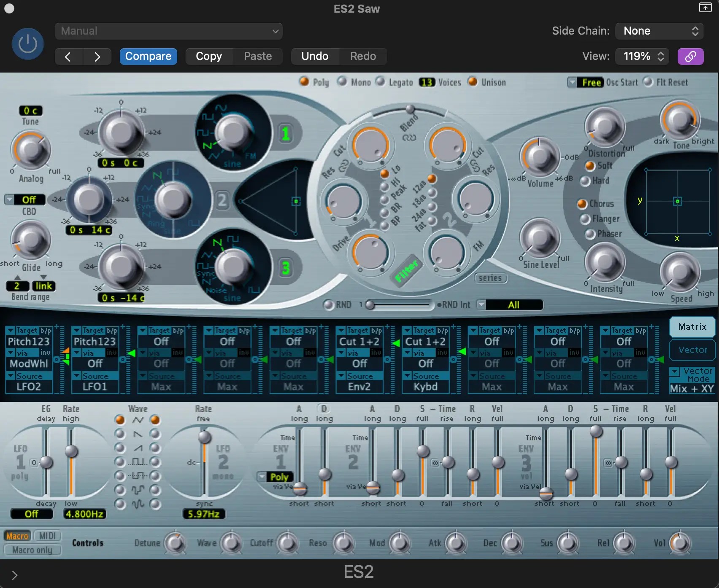Open the preset menu showing Manual
Image resolution: width=719 pixels, height=588 pixels.
(x=168, y=31)
